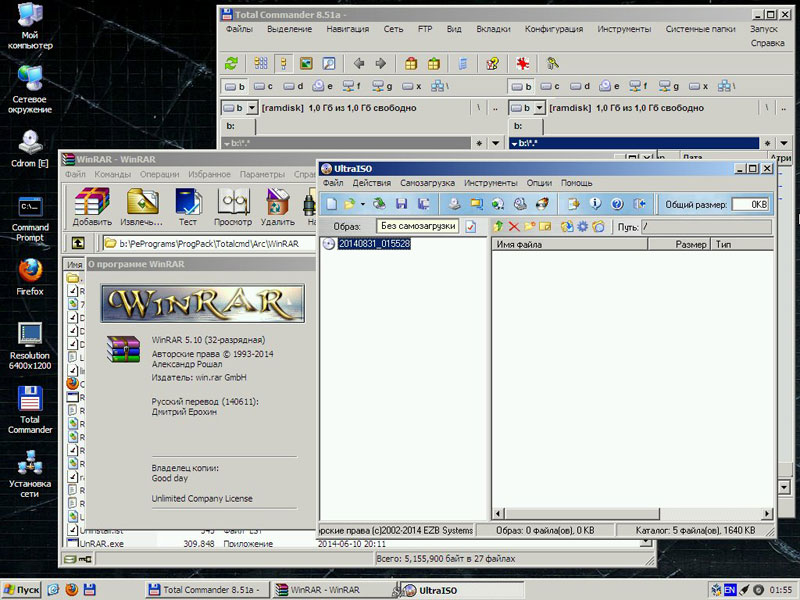Select the Установка сети desktop icon

(x=30, y=474)
